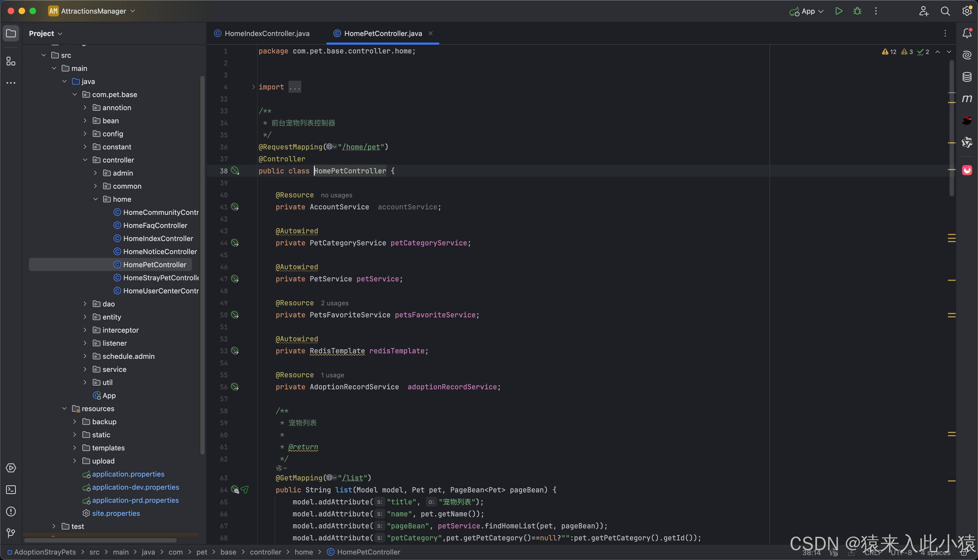Image resolution: width=978 pixels, height=560 pixels.
Task: Click the 12 warnings inspection indicator
Action: [889, 52]
